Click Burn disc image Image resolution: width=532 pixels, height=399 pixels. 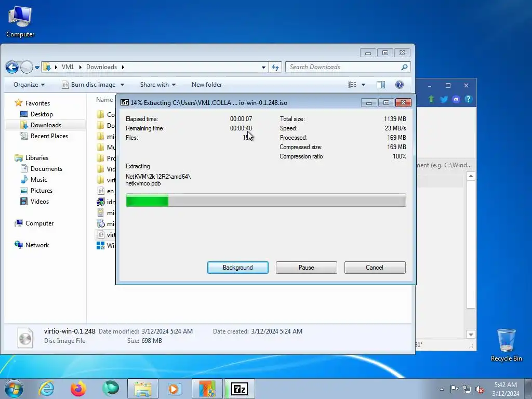[89, 85]
